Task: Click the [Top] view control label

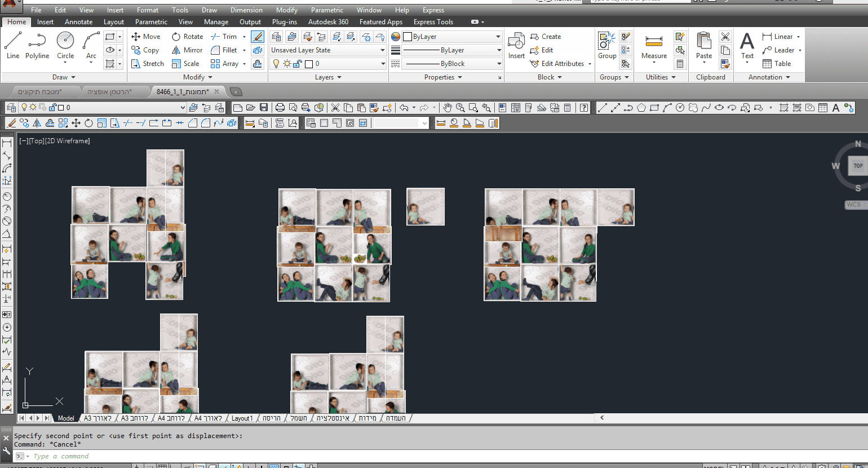Action: pyautogui.click(x=37, y=141)
